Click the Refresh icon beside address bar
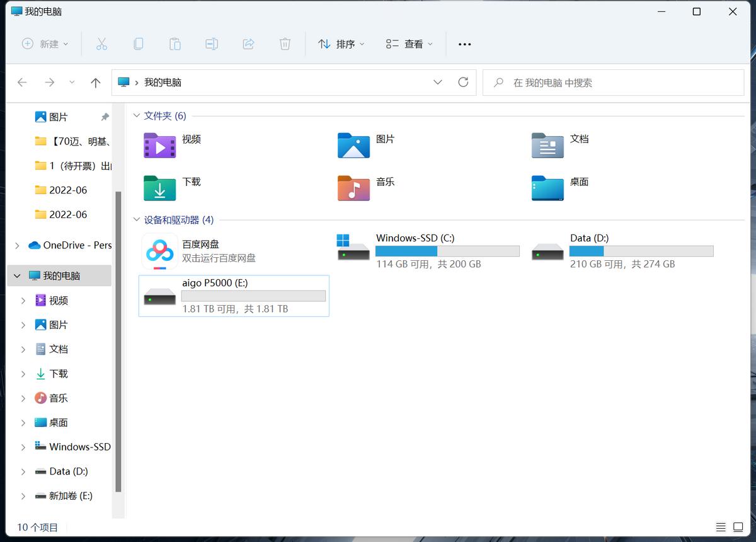756x542 pixels. point(463,83)
